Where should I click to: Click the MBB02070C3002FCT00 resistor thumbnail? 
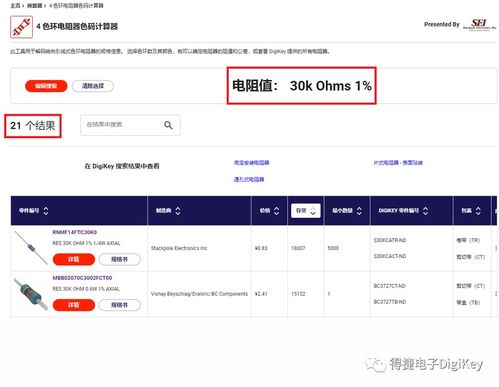tap(31, 294)
